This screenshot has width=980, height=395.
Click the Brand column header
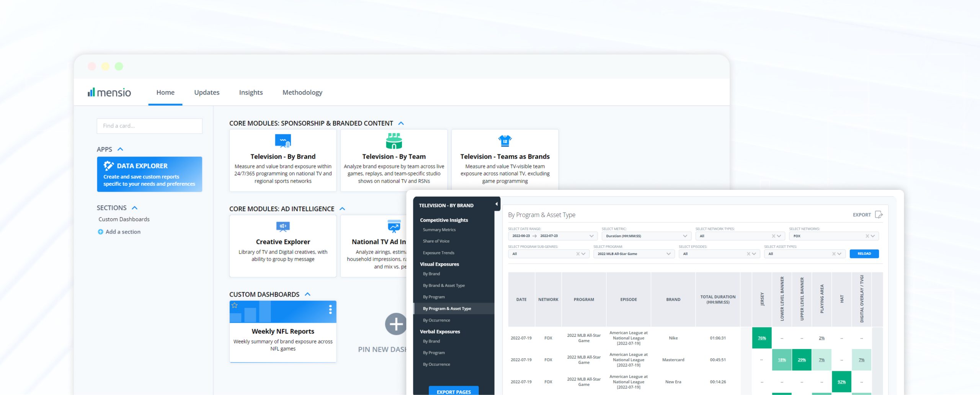[x=673, y=299]
